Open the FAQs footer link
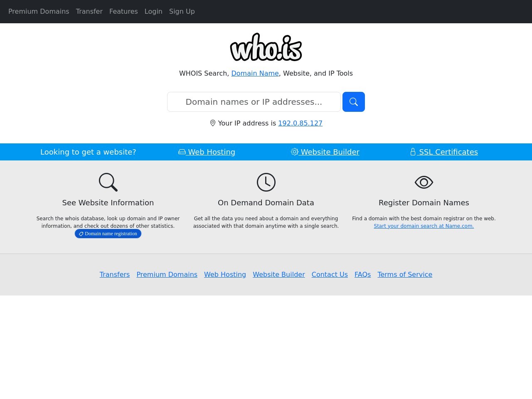532x399 pixels. click(x=362, y=274)
